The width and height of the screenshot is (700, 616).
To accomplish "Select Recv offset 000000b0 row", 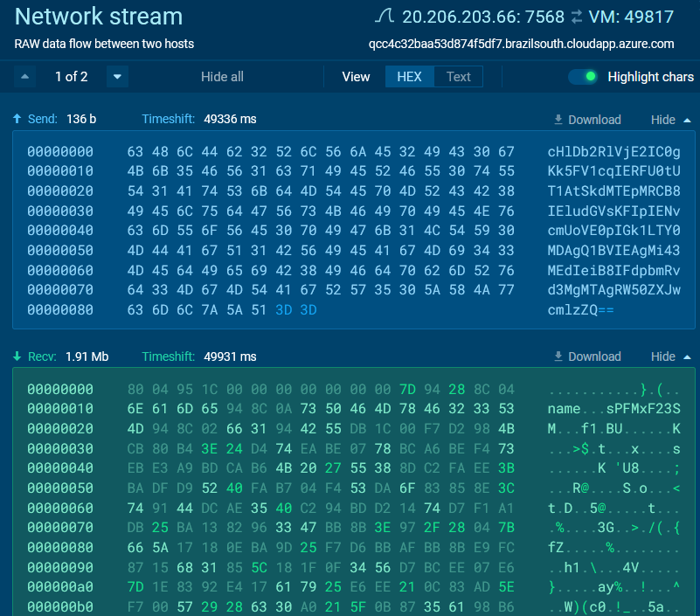I will [354, 607].
